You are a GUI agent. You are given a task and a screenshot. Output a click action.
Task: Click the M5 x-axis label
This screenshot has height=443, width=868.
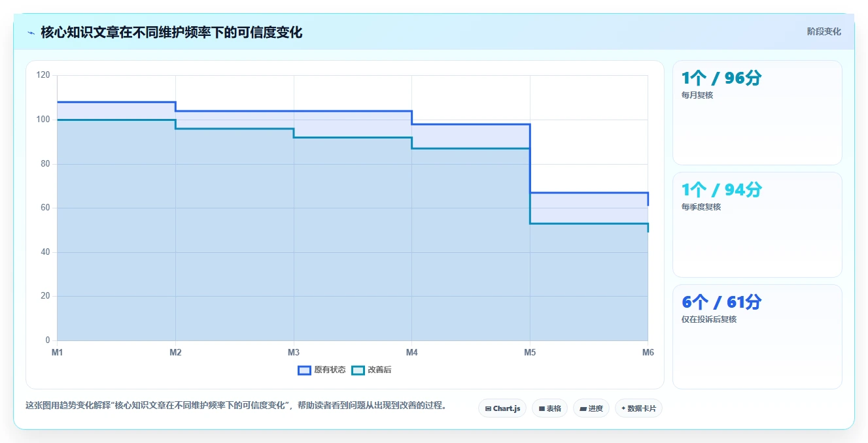pyautogui.click(x=530, y=352)
